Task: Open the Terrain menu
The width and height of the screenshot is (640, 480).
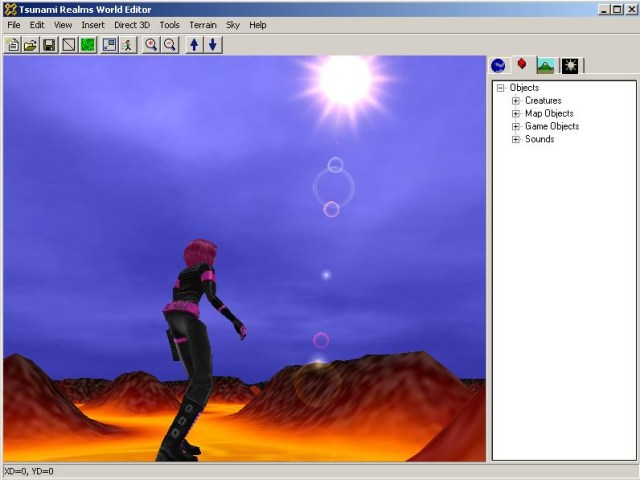Action: (x=202, y=25)
